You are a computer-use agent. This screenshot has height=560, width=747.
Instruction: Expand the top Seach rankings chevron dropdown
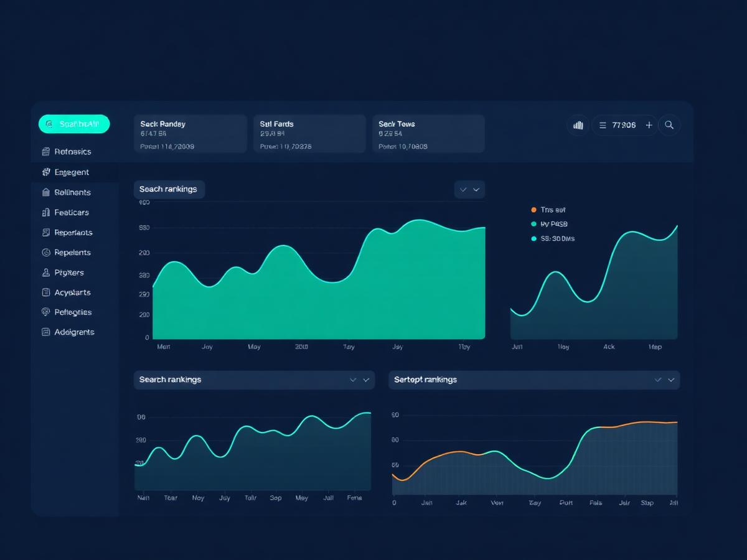click(469, 189)
